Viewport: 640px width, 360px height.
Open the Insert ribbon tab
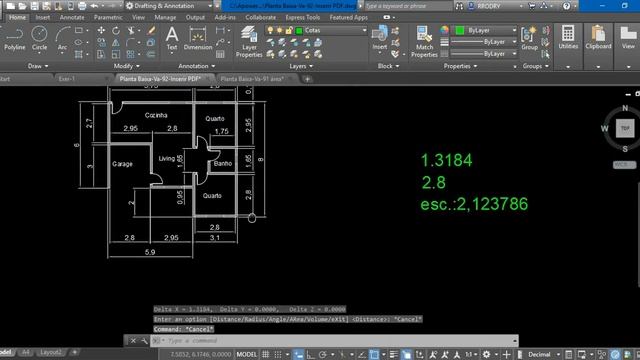tap(42, 18)
